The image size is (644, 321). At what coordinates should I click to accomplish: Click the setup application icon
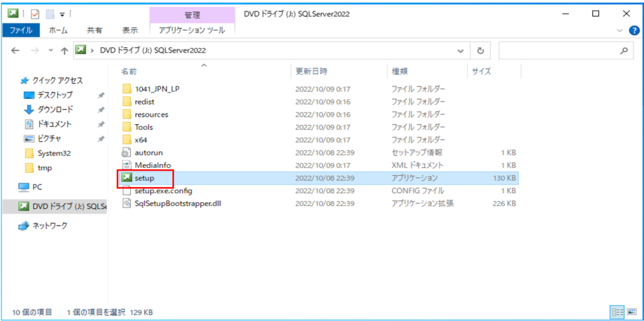point(126,178)
